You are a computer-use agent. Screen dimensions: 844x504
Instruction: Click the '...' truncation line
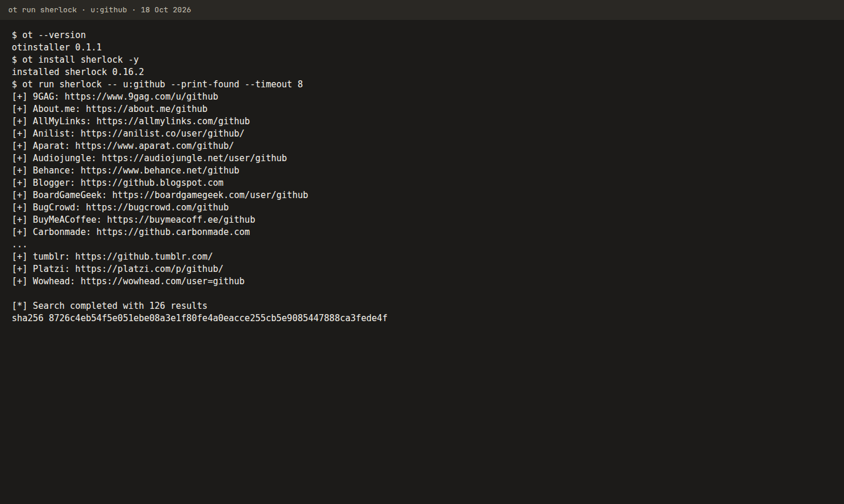point(19,244)
